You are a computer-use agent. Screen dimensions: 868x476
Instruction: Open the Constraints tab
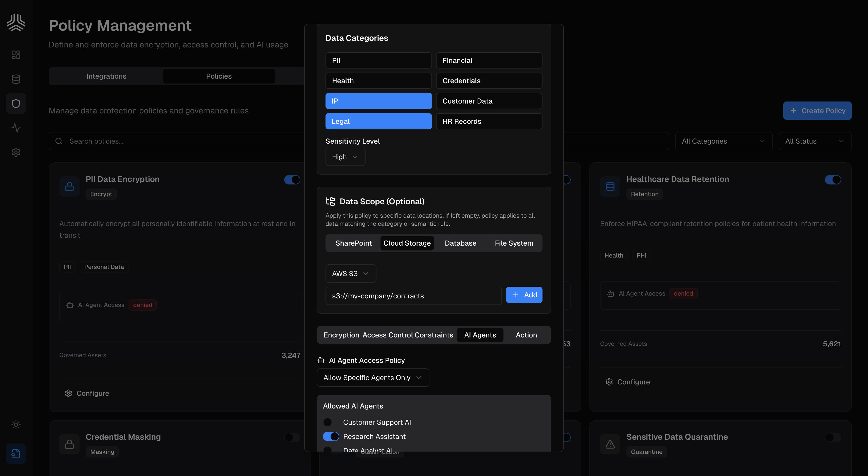434,335
